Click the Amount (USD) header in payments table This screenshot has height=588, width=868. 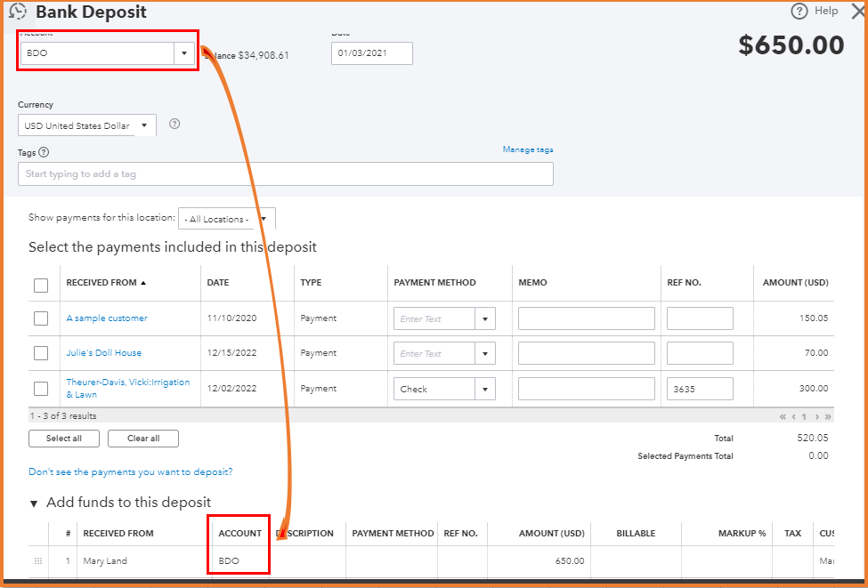[x=796, y=283]
